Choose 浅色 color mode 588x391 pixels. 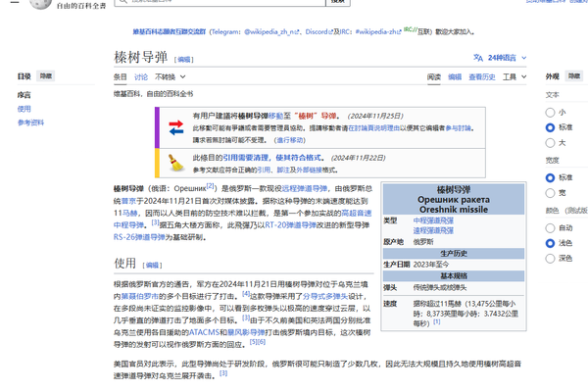coord(550,243)
